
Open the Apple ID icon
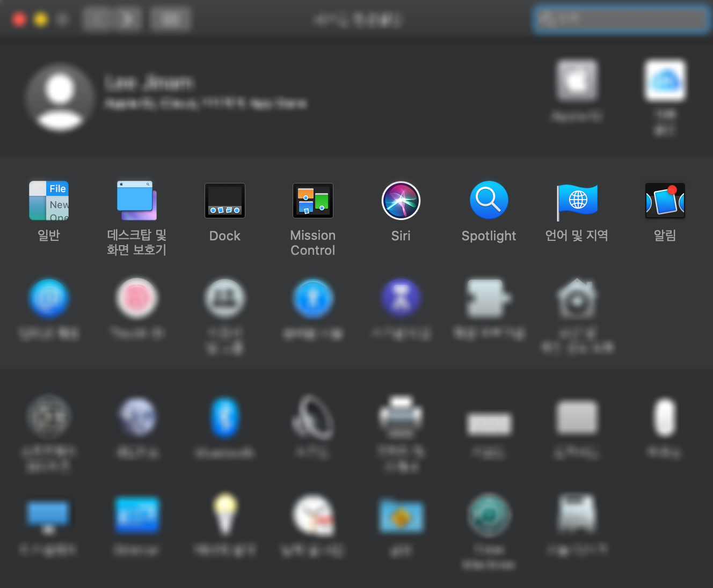point(577,80)
